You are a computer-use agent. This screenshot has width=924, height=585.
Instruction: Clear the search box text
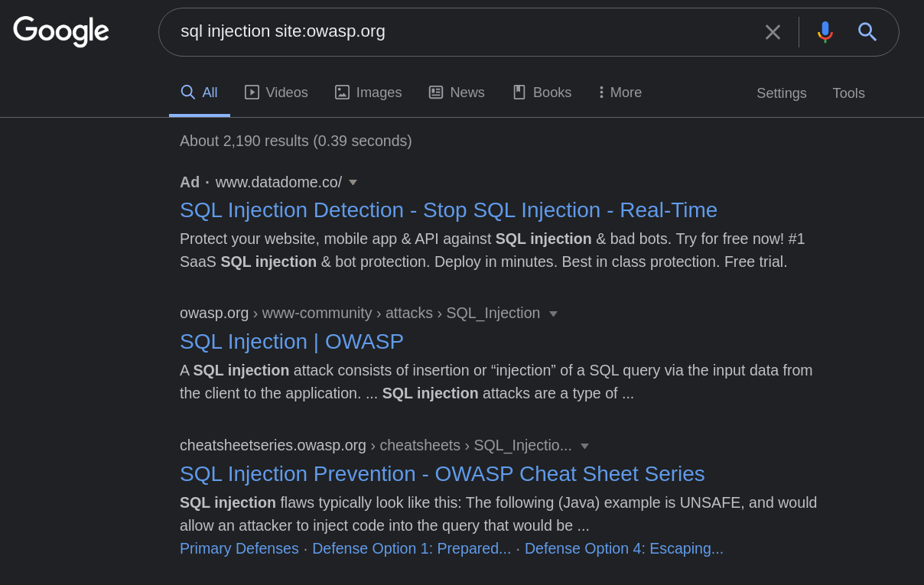[773, 32]
